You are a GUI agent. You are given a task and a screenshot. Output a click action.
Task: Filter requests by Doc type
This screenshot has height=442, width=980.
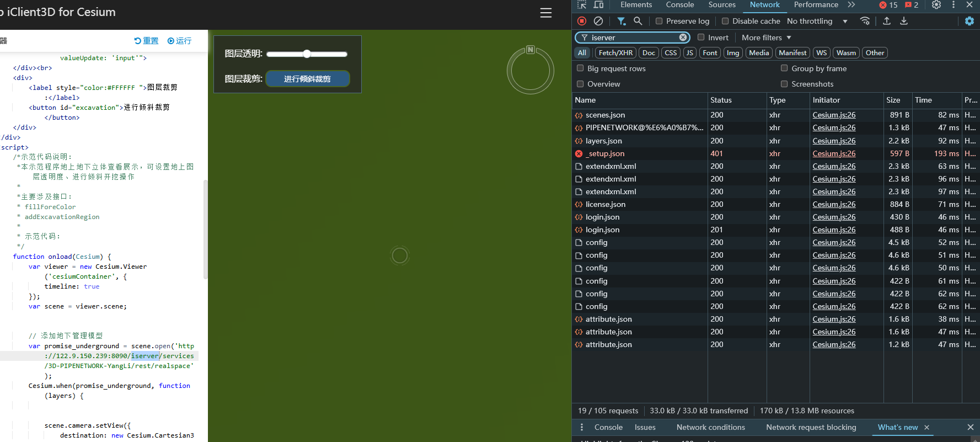click(x=649, y=53)
